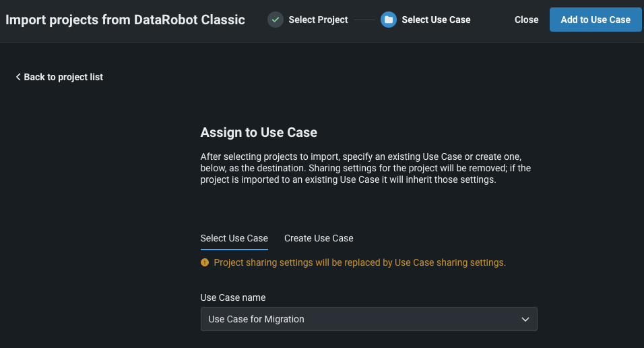Select the Select Project step label
Viewport: 644px width, 348px height.
[318, 20]
